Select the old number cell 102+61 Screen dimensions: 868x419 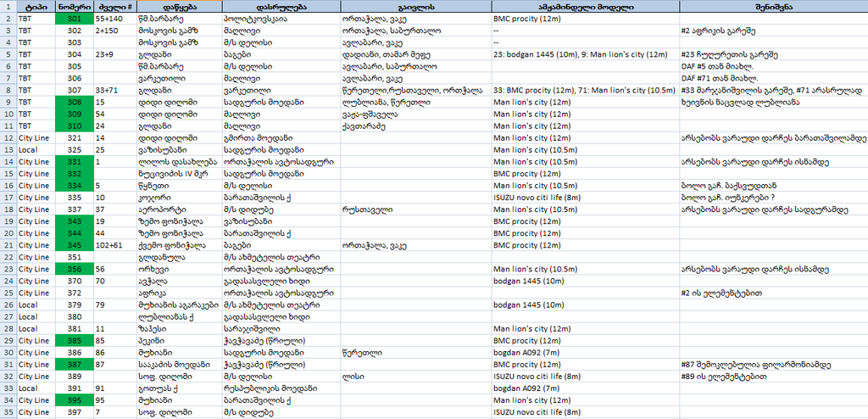[114, 245]
